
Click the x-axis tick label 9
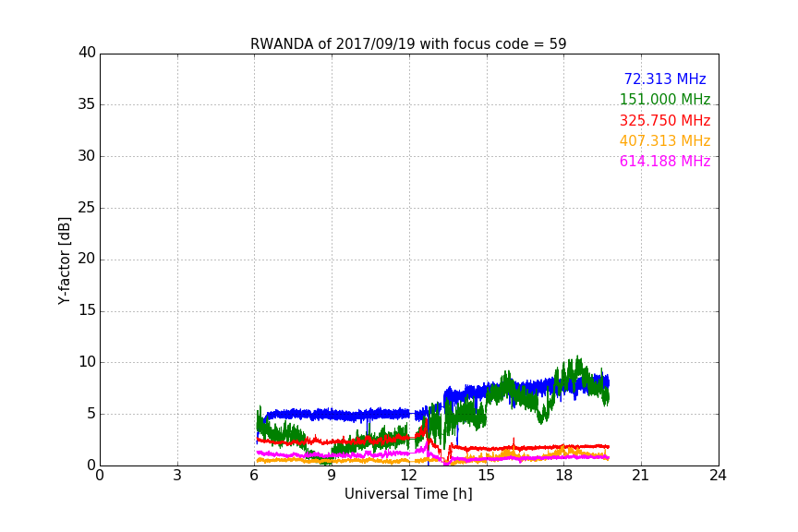(x=332, y=476)
